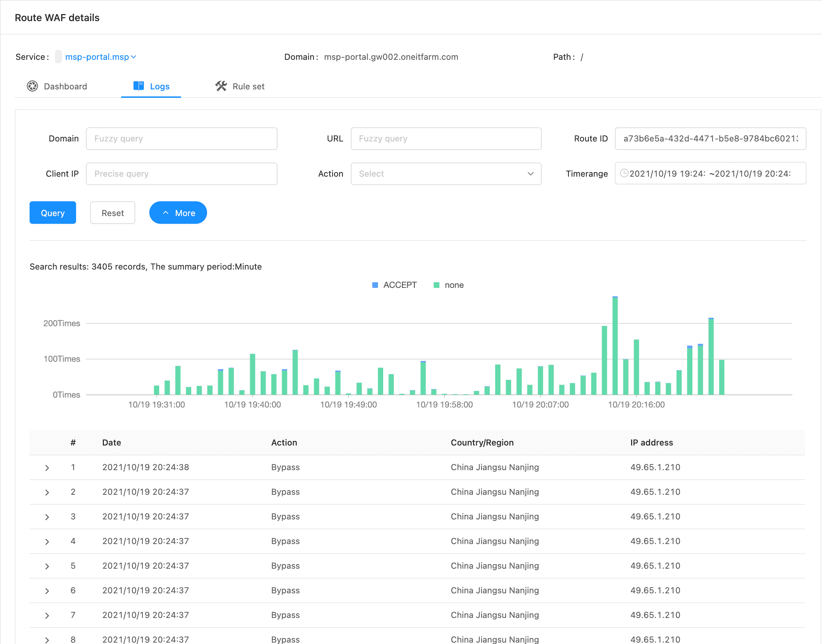Image resolution: width=822 pixels, height=644 pixels.
Task: Click the Search results summary text
Action: pos(145,267)
